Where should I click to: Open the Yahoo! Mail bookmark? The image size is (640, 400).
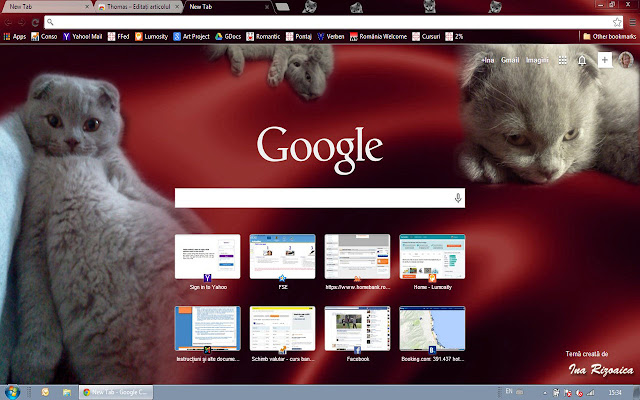pos(82,37)
